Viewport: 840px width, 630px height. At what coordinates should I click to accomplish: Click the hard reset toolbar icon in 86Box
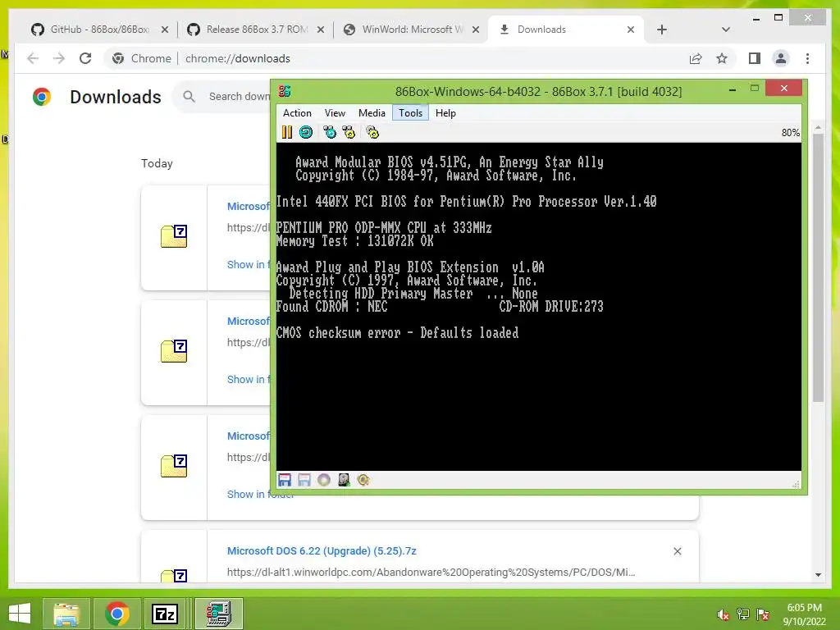tap(306, 132)
